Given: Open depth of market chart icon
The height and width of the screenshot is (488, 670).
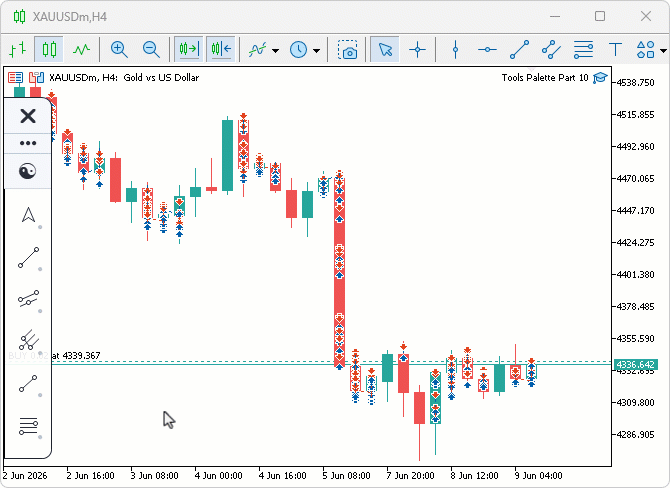Looking at the screenshot, I should [36, 77].
